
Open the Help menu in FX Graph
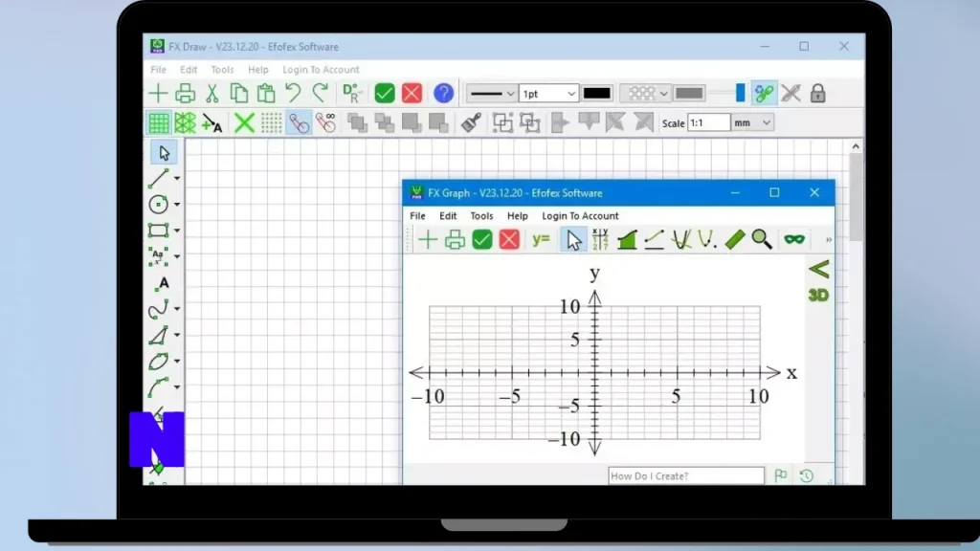[x=517, y=215]
